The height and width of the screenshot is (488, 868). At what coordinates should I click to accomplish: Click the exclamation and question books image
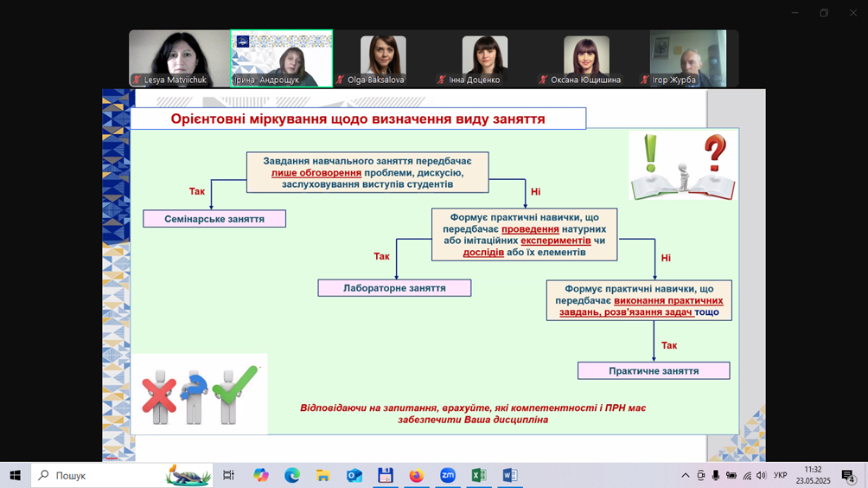click(x=683, y=165)
